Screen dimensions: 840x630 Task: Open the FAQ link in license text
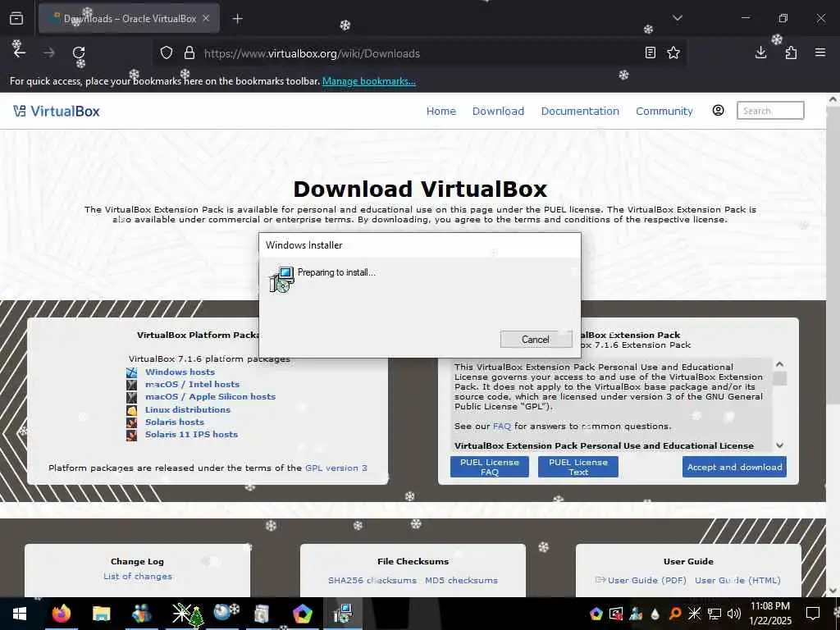click(x=502, y=426)
